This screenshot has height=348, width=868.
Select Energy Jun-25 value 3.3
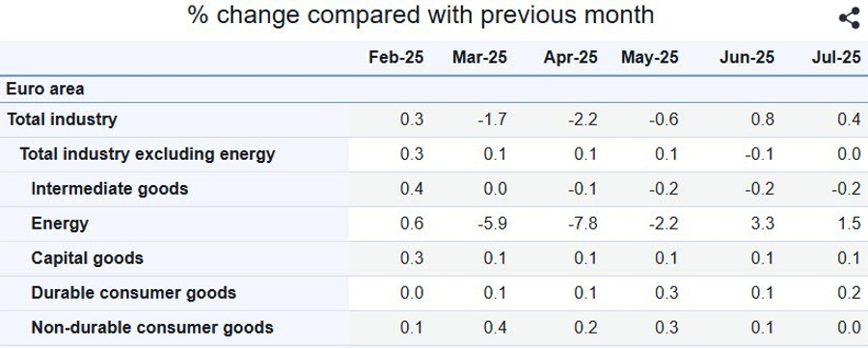pyautogui.click(x=762, y=224)
